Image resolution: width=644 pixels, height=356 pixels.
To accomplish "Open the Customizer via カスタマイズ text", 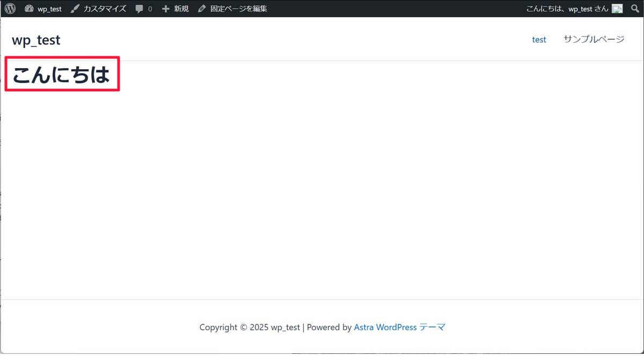I will pos(105,8).
